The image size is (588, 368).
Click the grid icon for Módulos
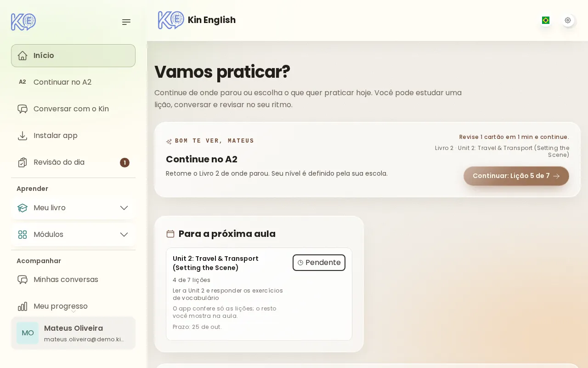point(23,235)
